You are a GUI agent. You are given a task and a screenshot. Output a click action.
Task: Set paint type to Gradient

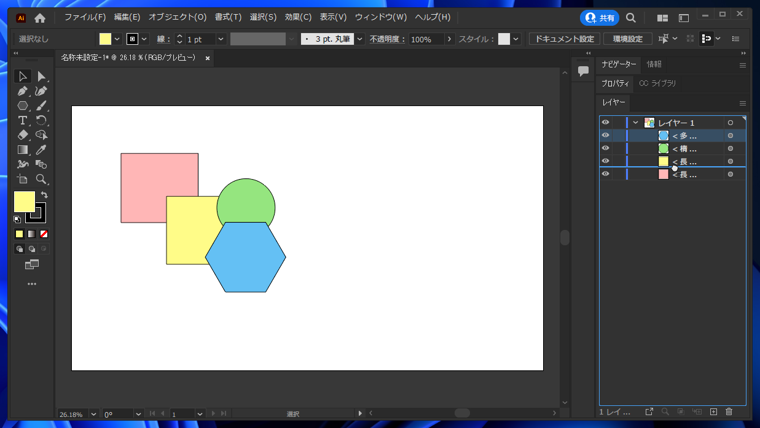(x=32, y=234)
